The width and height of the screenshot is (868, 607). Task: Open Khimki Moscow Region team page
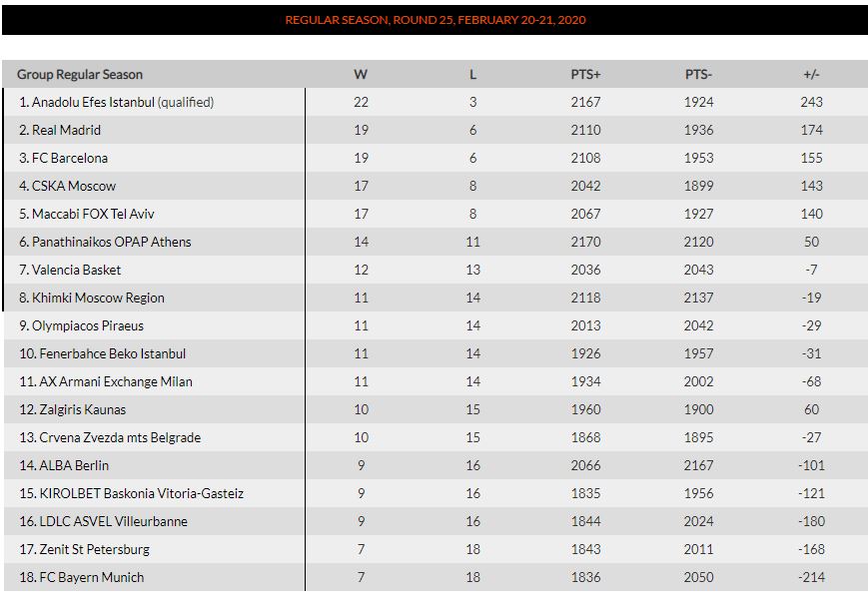[x=98, y=298]
